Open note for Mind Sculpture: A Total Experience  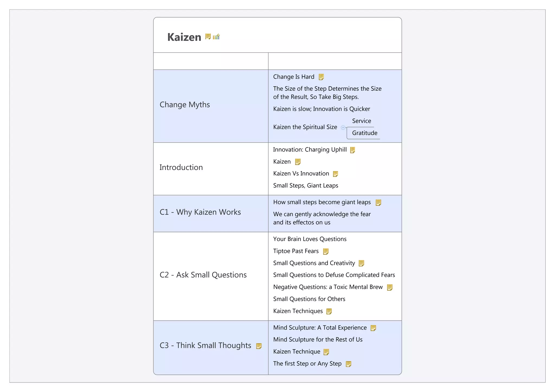(373, 328)
